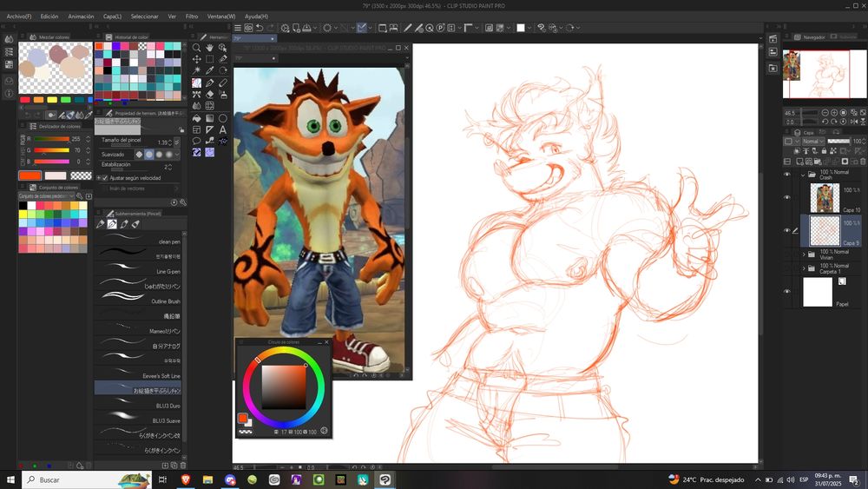Viewport: 868px width, 489px height.
Task: Open File Explorer from the taskbar
Action: point(207,479)
